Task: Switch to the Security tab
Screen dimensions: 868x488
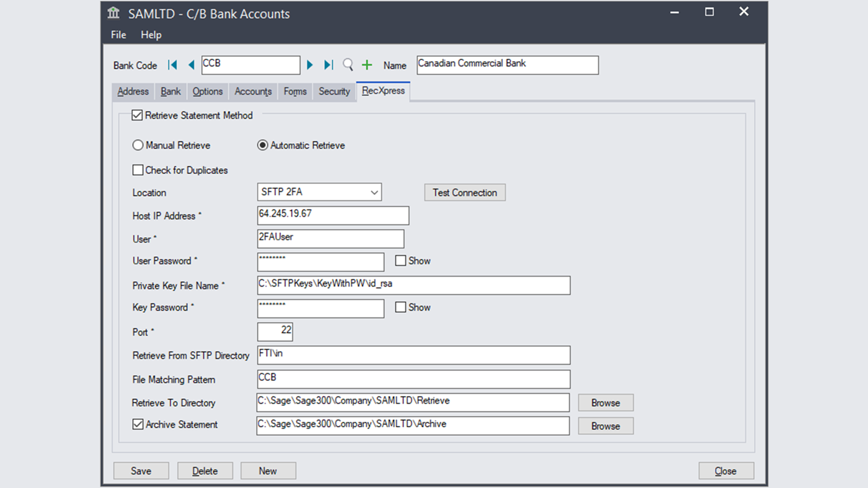Action: tap(334, 91)
